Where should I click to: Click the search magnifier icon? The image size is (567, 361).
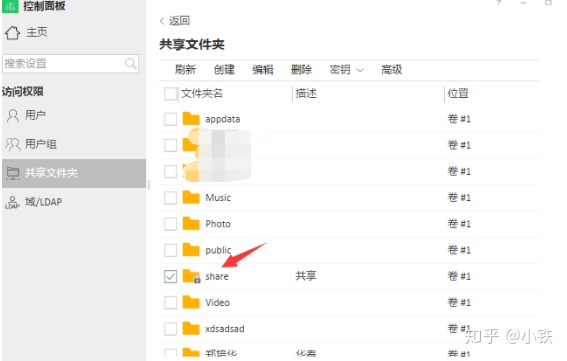click(130, 64)
